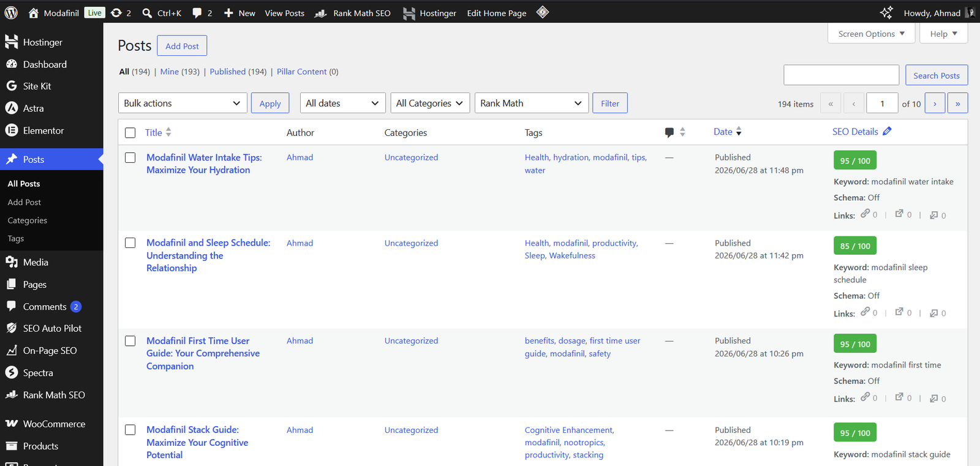980x466 pixels.
Task: Open WooCommerce sidebar icon
Action: pos(11,424)
